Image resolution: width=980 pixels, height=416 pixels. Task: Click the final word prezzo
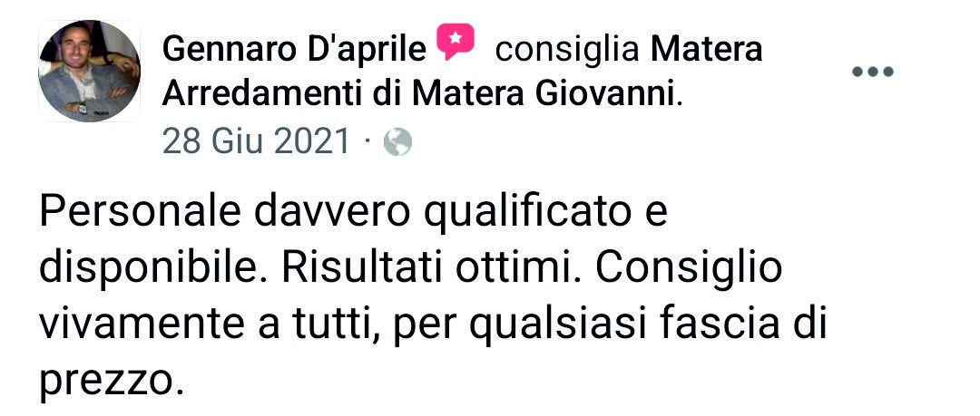click(x=105, y=380)
